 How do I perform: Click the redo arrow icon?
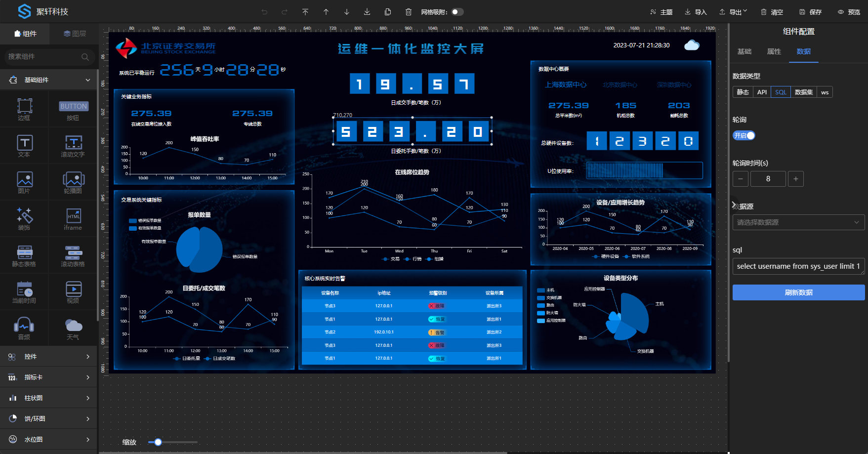click(x=285, y=12)
